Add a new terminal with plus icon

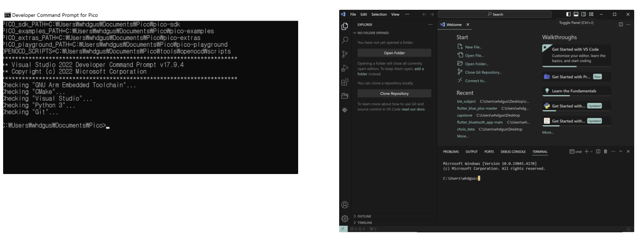[x=587, y=152]
